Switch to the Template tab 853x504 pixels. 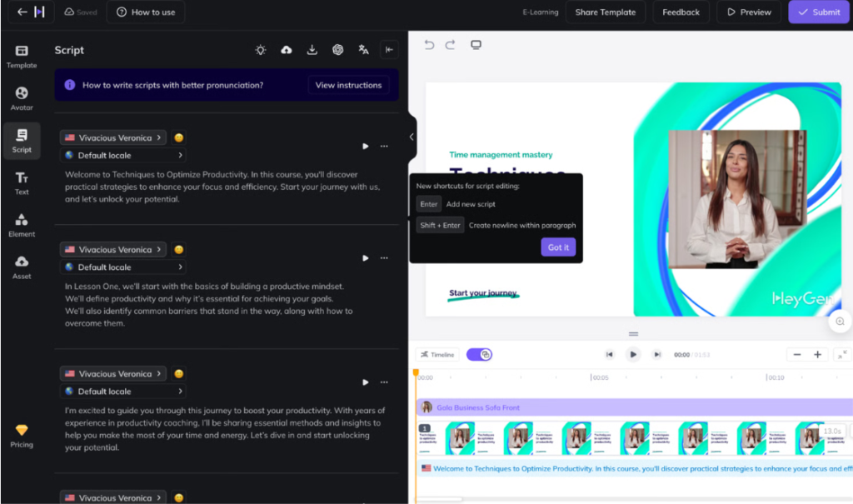tap(22, 57)
